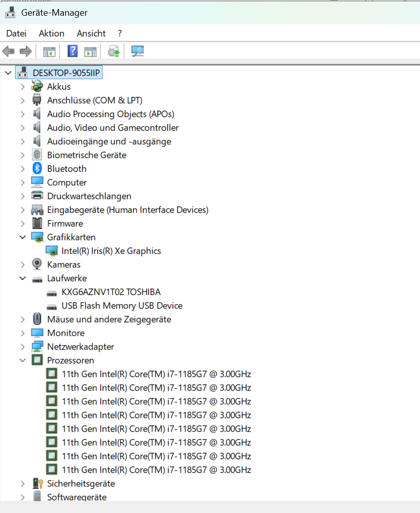Viewport: 420px width, 513px height.
Task: Expand Audio, Video und Gamecontroller category
Action: pyautogui.click(x=22, y=128)
